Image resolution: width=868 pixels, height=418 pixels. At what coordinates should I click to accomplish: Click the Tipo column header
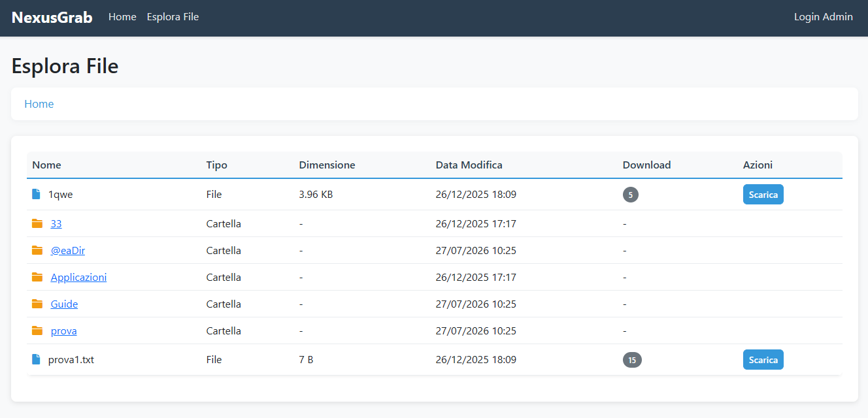point(217,165)
